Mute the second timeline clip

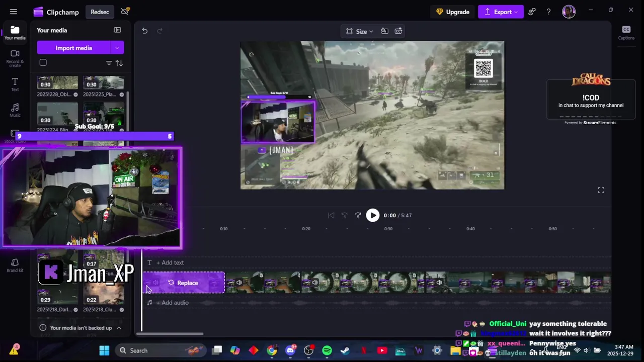(239, 283)
